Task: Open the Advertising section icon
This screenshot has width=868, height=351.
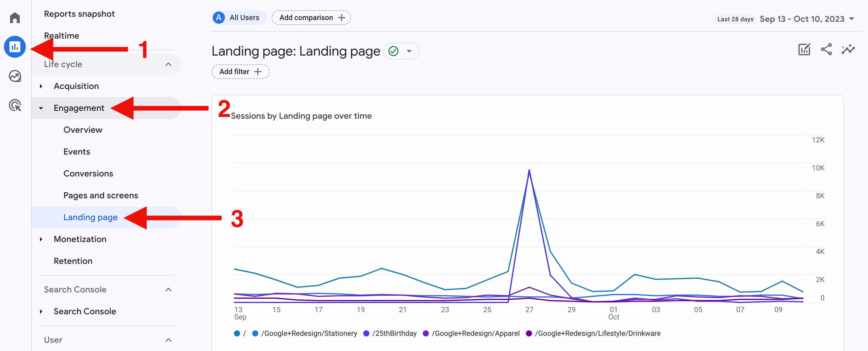Action: (x=15, y=106)
